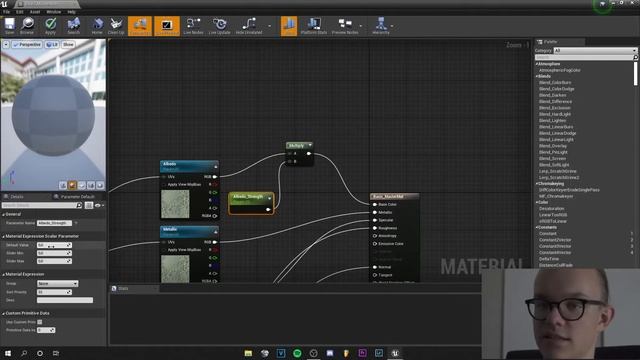Switch to the Parameter Defaults tab
Screen dimensions: 640x360
click(x=74, y=197)
